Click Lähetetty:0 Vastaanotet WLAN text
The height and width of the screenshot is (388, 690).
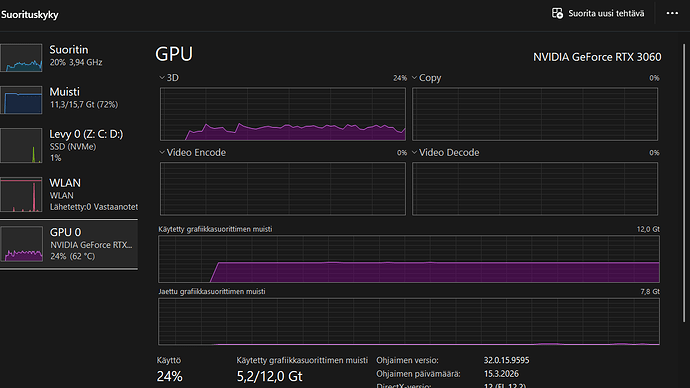(x=94, y=207)
